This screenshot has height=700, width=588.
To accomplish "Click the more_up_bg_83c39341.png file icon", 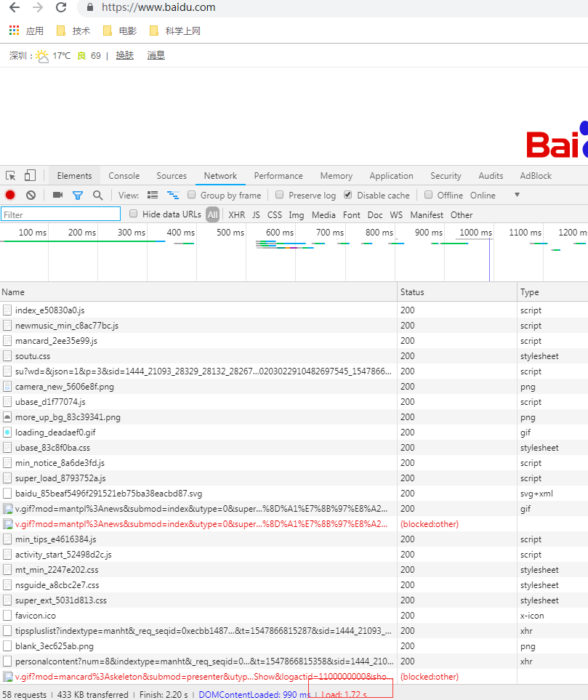I will [7, 417].
